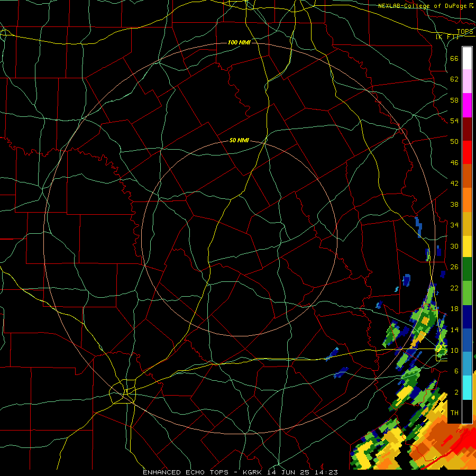
Task: Click the bright red swatch between 50 and 46
Action: click(467, 152)
